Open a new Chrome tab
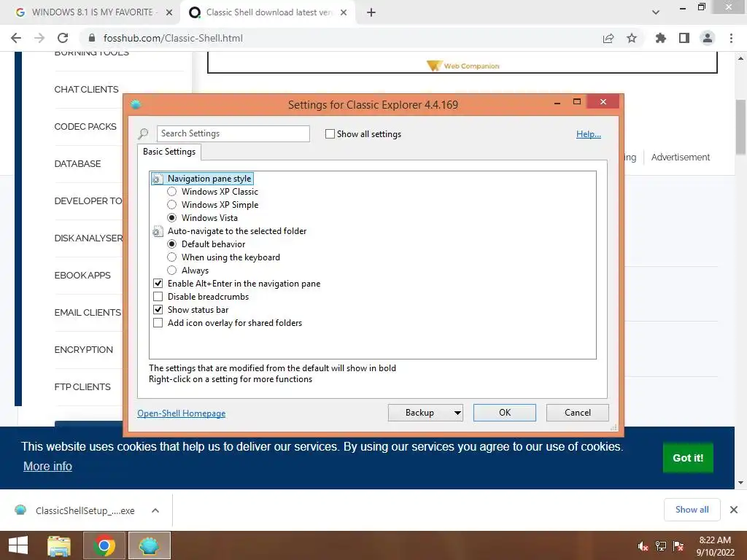This screenshot has width=747, height=560. click(x=371, y=12)
